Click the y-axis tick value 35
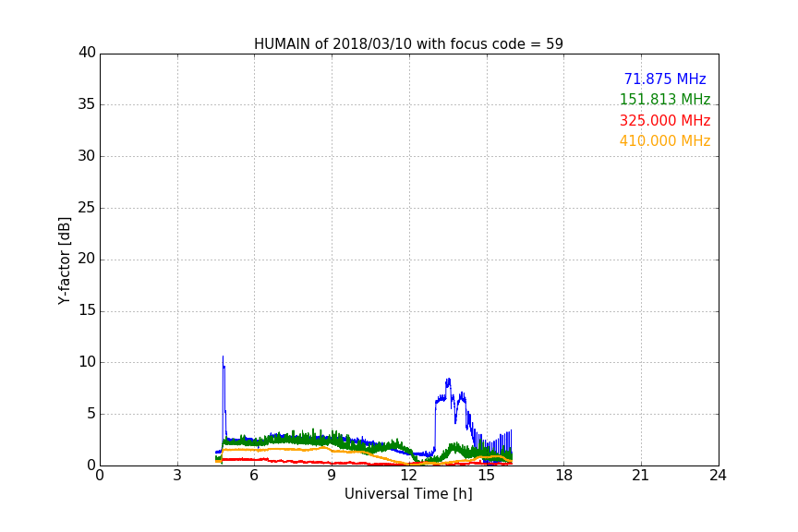Screen dimensions: 798x532 (87, 104)
